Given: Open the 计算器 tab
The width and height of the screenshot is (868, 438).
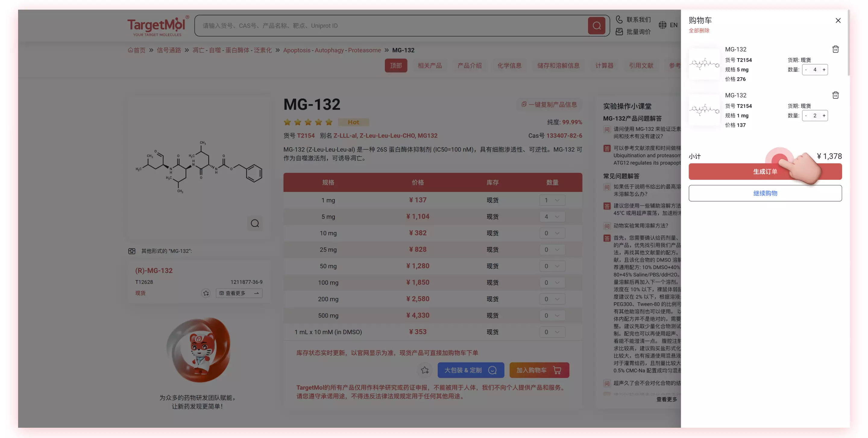Looking at the screenshot, I should tap(604, 65).
